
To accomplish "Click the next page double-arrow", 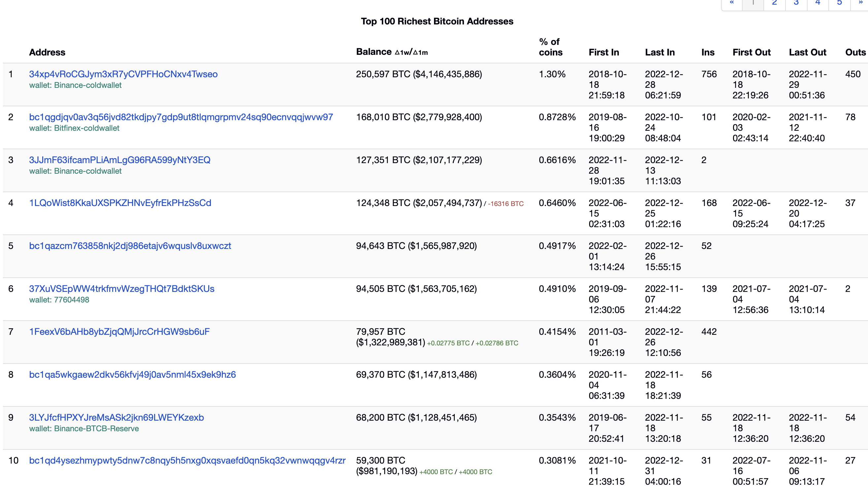I will coord(860,3).
